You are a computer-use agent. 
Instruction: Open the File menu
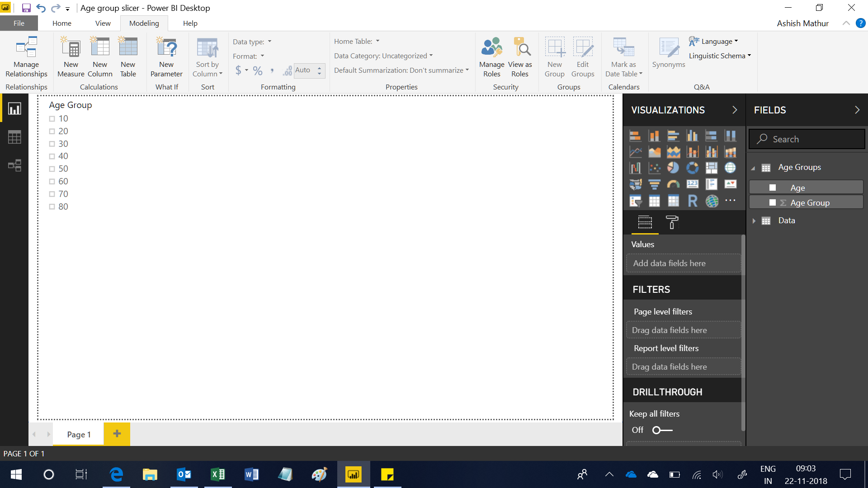click(x=19, y=23)
